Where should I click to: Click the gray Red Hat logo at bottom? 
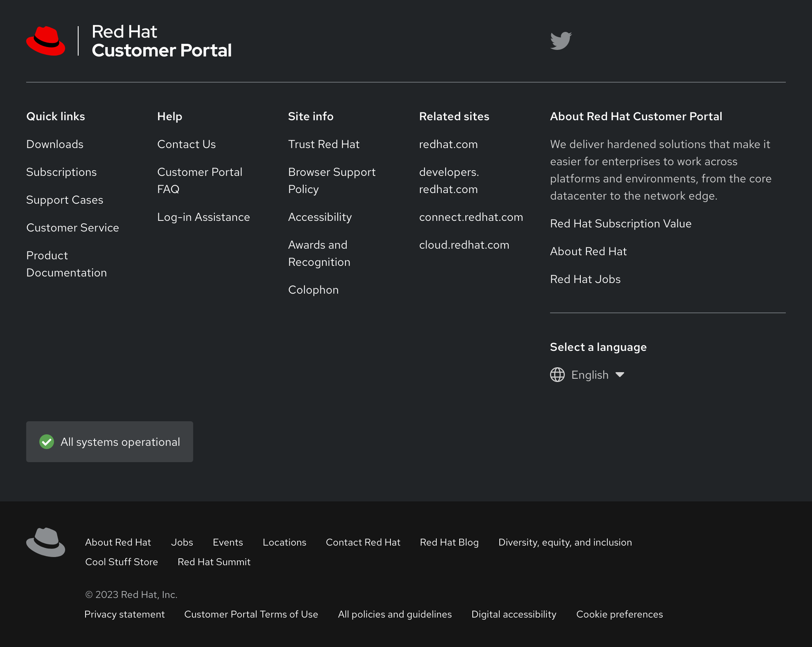click(45, 541)
